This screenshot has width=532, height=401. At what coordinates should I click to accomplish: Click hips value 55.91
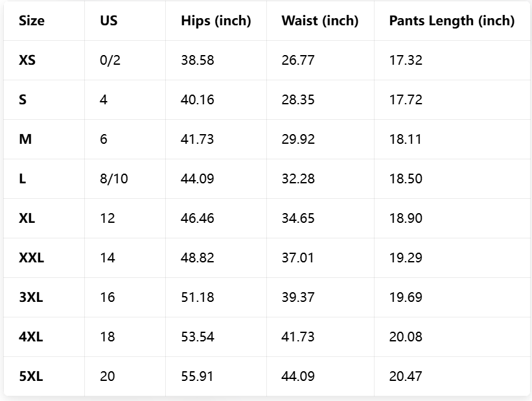(x=198, y=376)
